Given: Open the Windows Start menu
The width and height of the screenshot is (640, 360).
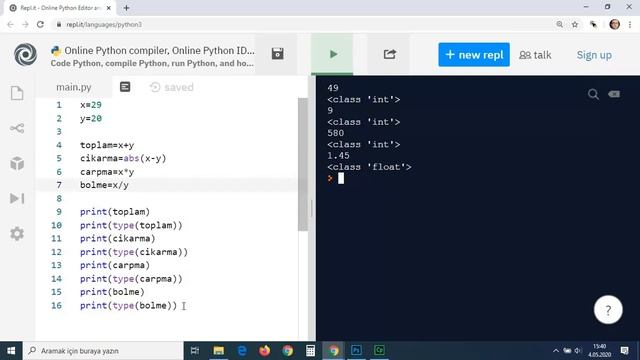Looking at the screenshot, I should click(x=11, y=351).
